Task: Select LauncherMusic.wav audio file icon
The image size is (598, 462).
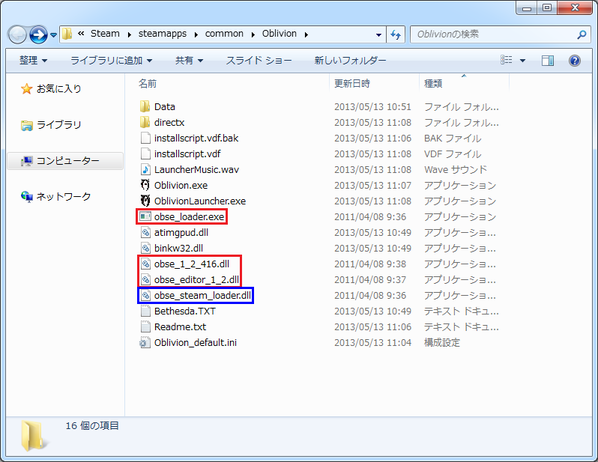Action: coord(145,169)
